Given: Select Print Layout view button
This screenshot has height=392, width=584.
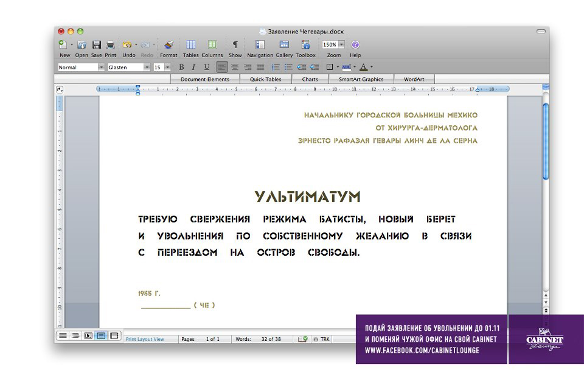Looking at the screenshot, I should pos(101,336).
